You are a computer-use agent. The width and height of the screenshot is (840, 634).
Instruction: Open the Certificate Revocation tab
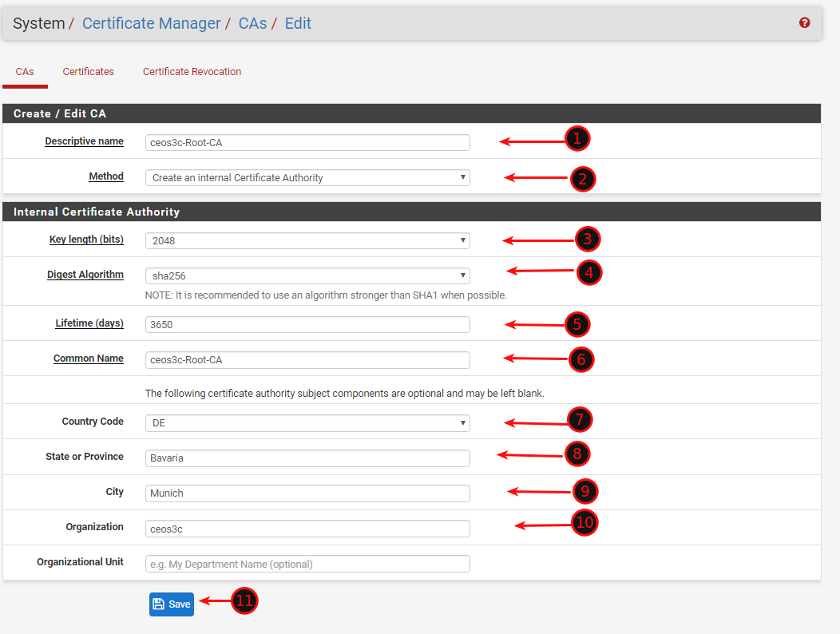pos(192,72)
